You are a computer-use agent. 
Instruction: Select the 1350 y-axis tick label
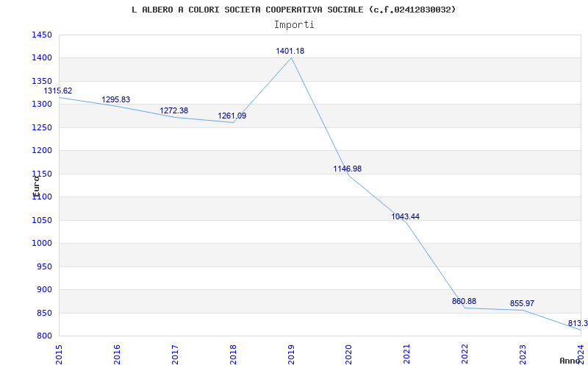click(42, 81)
